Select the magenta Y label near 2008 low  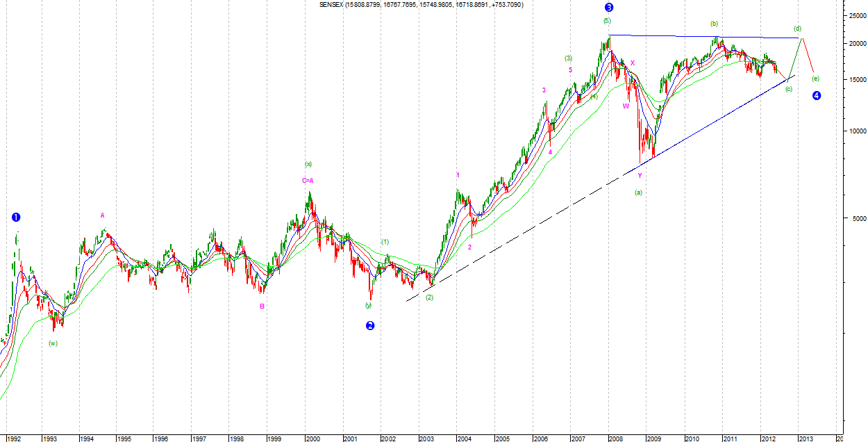(x=640, y=176)
